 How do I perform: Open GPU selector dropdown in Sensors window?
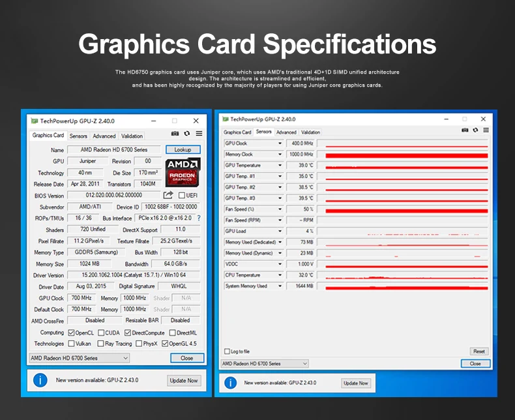pos(265,363)
